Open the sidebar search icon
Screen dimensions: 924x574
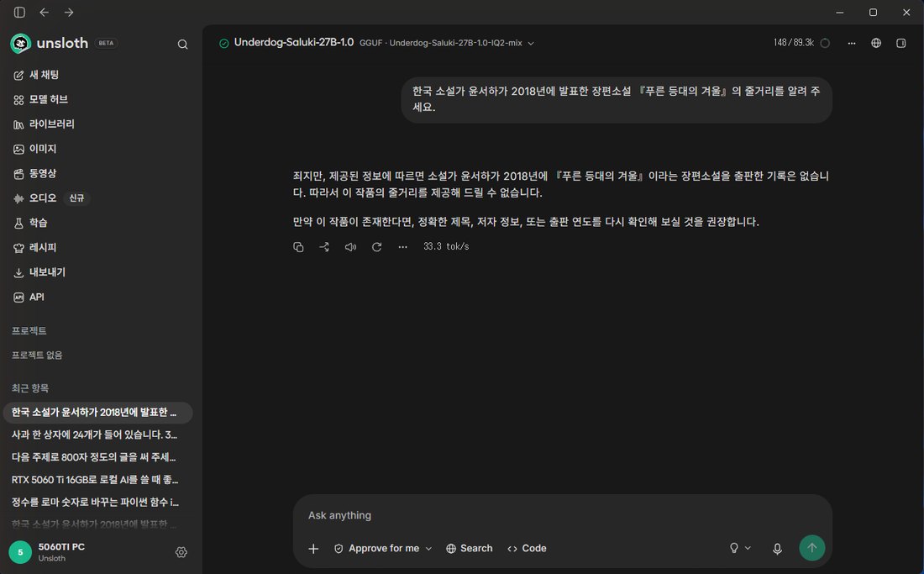(182, 45)
